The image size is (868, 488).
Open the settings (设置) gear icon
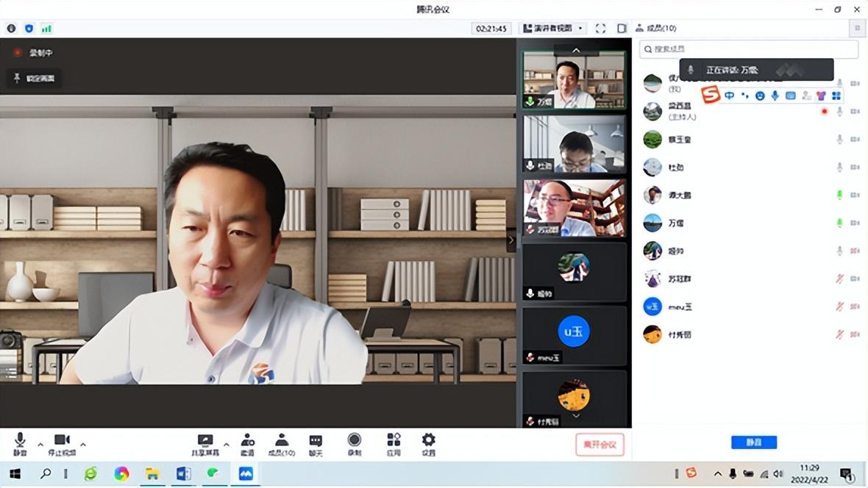tap(428, 440)
